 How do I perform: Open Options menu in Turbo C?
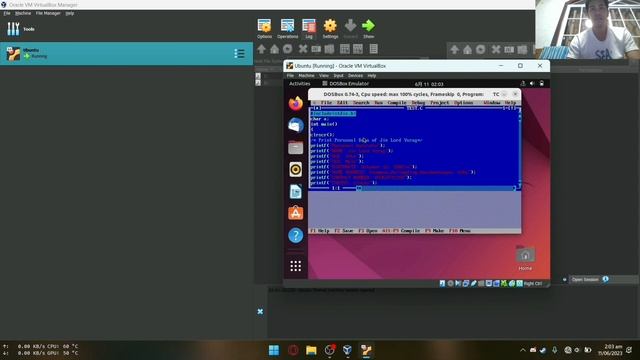(463, 103)
